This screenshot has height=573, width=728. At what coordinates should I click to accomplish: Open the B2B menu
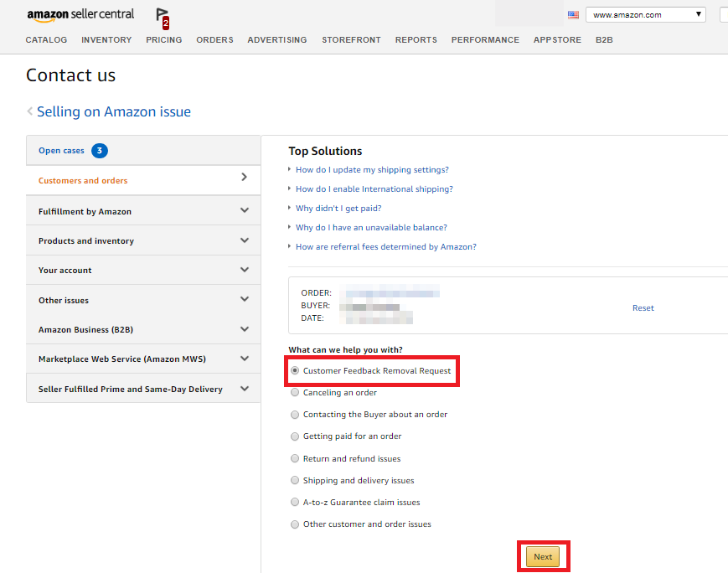point(604,40)
